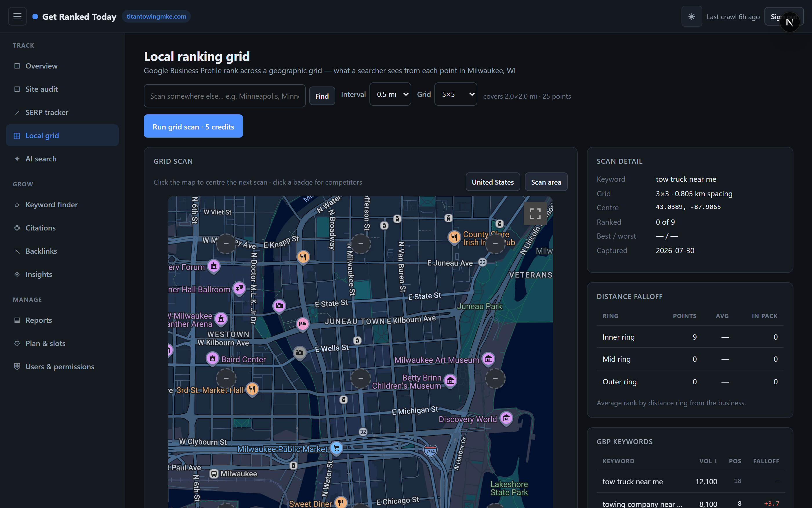The image size is (812, 508).
Task: Go to SERP tracker
Action: tap(62, 112)
